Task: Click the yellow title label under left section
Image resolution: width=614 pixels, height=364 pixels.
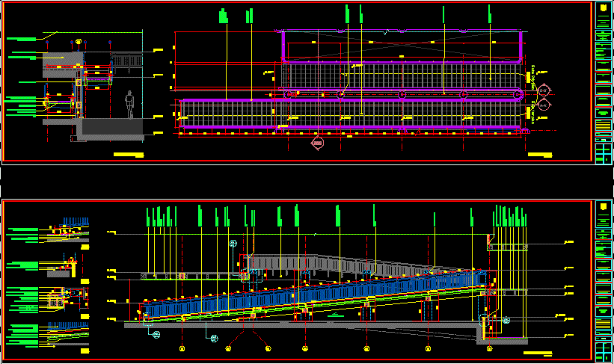Action: (128, 155)
